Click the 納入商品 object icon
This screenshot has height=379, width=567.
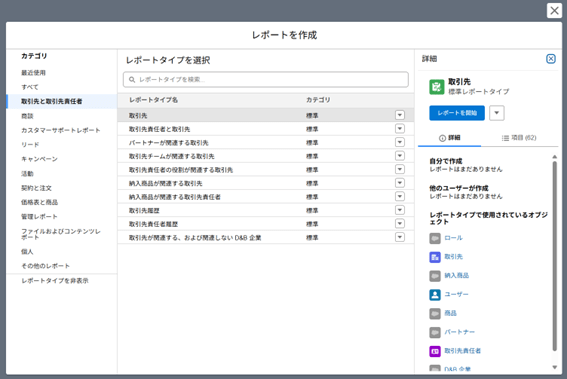click(x=435, y=276)
